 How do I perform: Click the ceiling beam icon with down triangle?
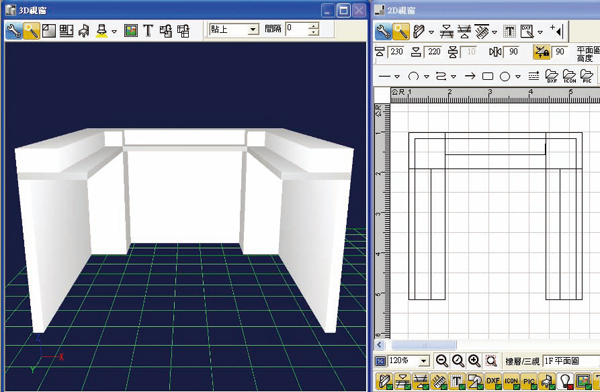click(446, 31)
